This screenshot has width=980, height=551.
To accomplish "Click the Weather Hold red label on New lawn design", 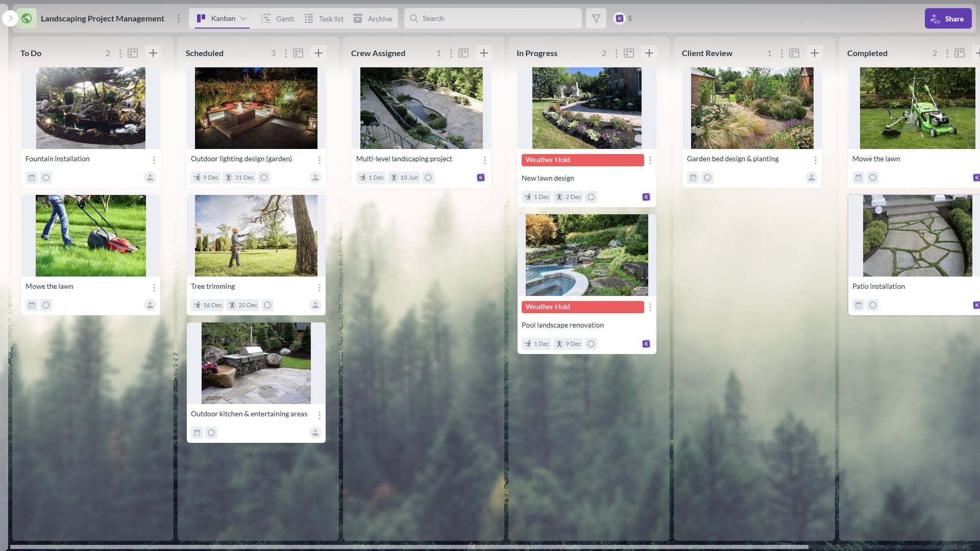I will click(582, 160).
